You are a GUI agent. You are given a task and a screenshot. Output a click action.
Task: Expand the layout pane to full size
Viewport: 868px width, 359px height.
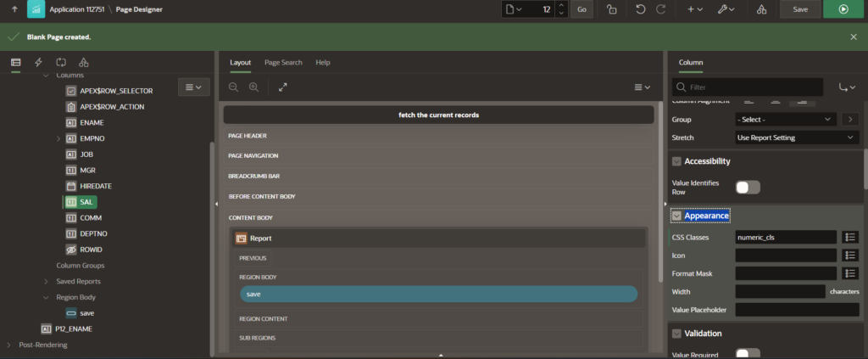(282, 87)
